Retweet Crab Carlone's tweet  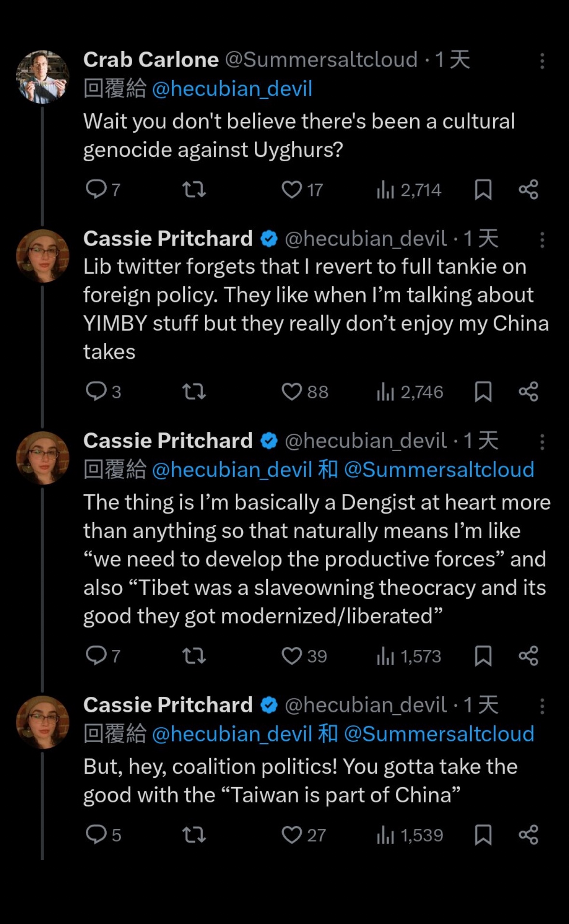click(194, 189)
